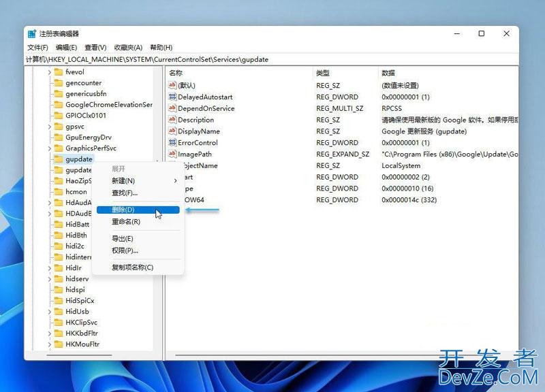The height and width of the screenshot is (392, 545).
Task: Click the gpsvc folder icon
Action: [x=59, y=127]
